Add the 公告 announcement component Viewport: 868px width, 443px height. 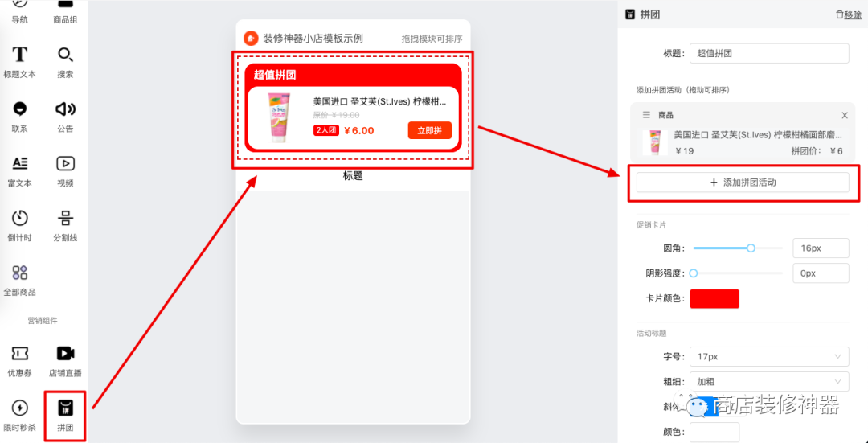pyautogui.click(x=65, y=117)
